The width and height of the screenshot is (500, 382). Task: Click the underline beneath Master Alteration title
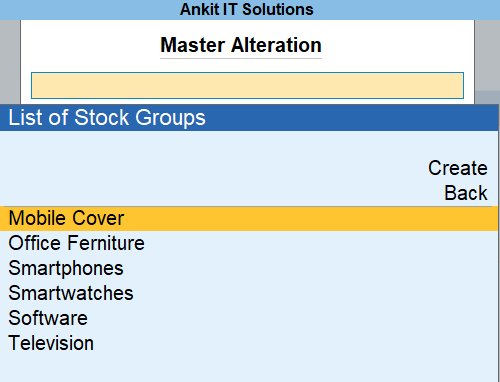point(241,58)
